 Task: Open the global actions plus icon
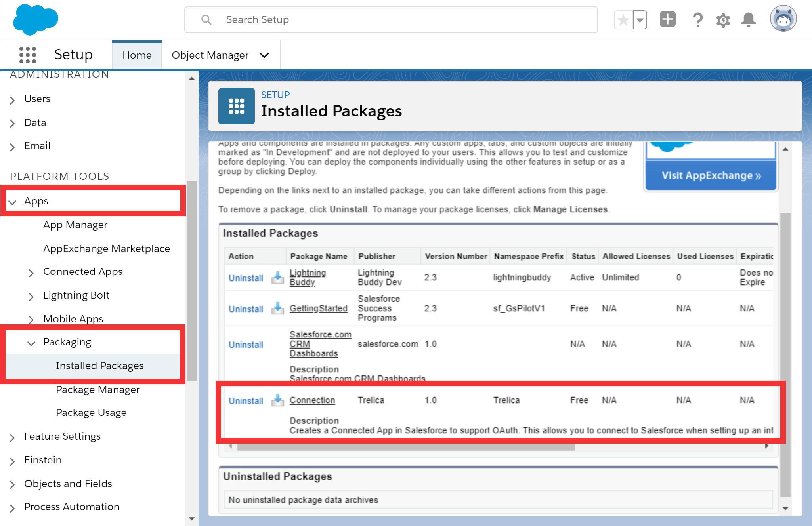pos(668,19)
